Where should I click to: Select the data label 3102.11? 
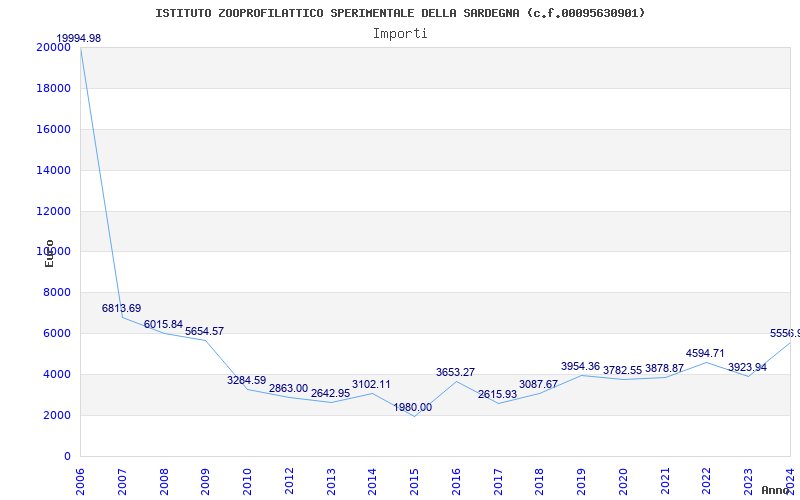[x=371, y=384]
